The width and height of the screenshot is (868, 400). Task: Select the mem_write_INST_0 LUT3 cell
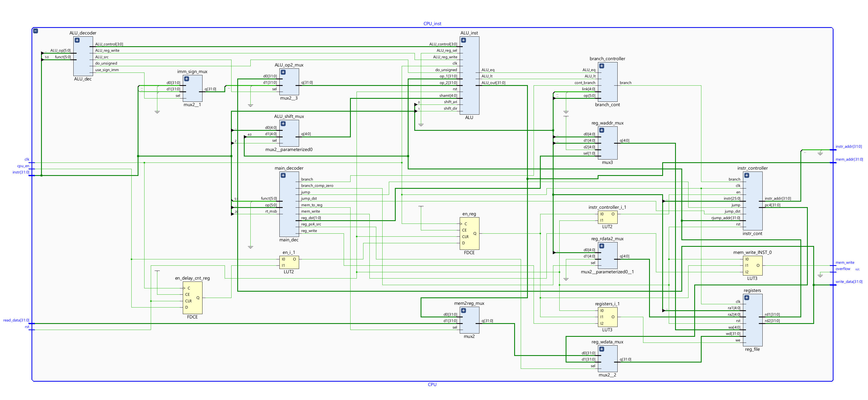pyautogui.click(x=753, y=266)
